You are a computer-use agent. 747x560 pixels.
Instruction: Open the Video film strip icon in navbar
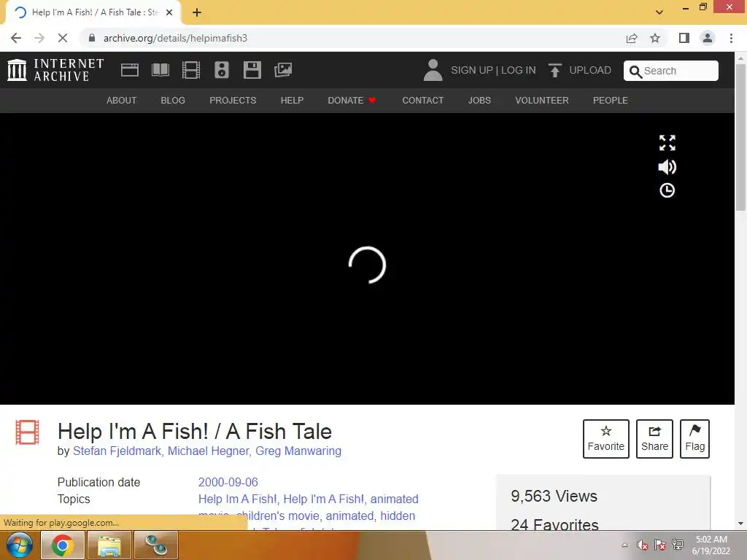(x=191, y=70)
